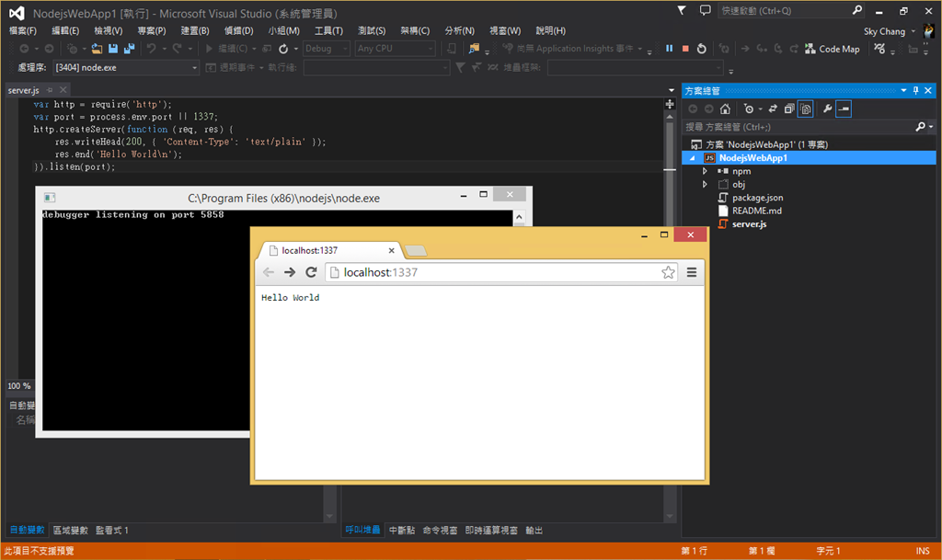
Task: Expand the obj folder in Solution Explorer
Action: point(706,184)
